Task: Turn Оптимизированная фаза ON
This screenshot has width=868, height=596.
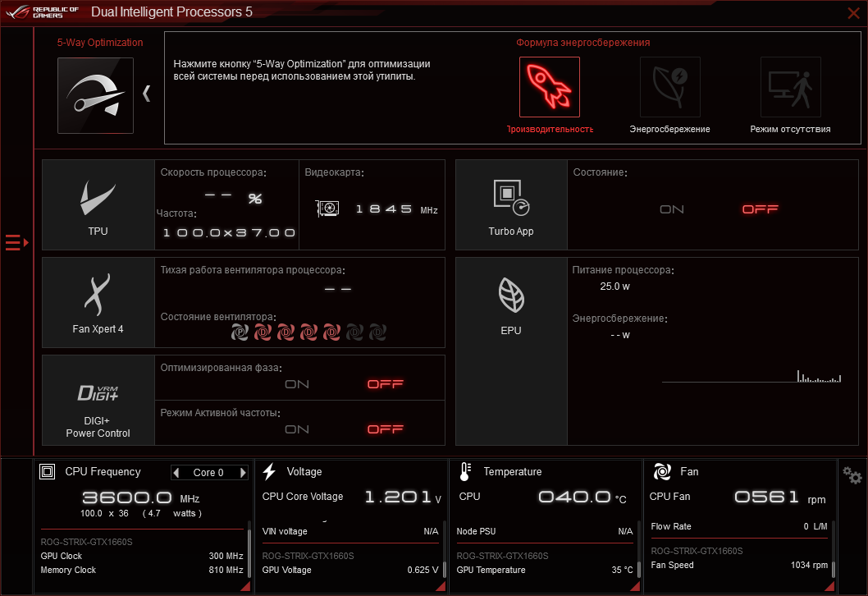Action: coord(297,384)
